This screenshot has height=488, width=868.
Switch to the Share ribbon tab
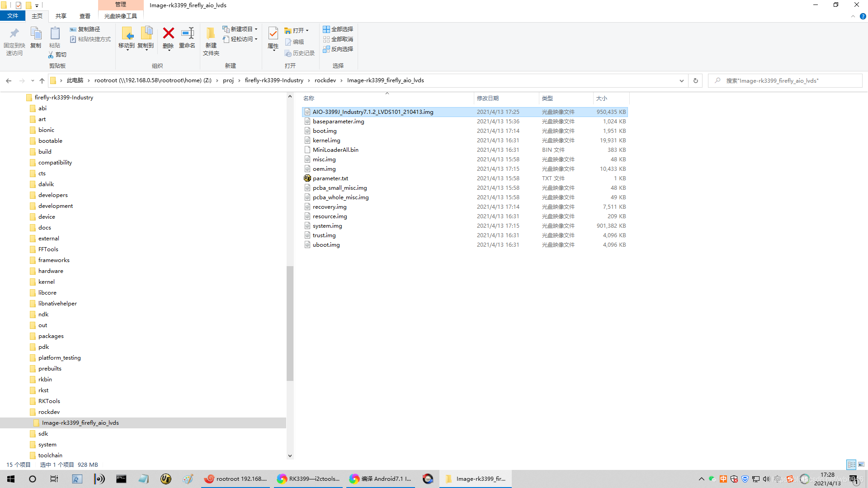(x=61, y=16)
